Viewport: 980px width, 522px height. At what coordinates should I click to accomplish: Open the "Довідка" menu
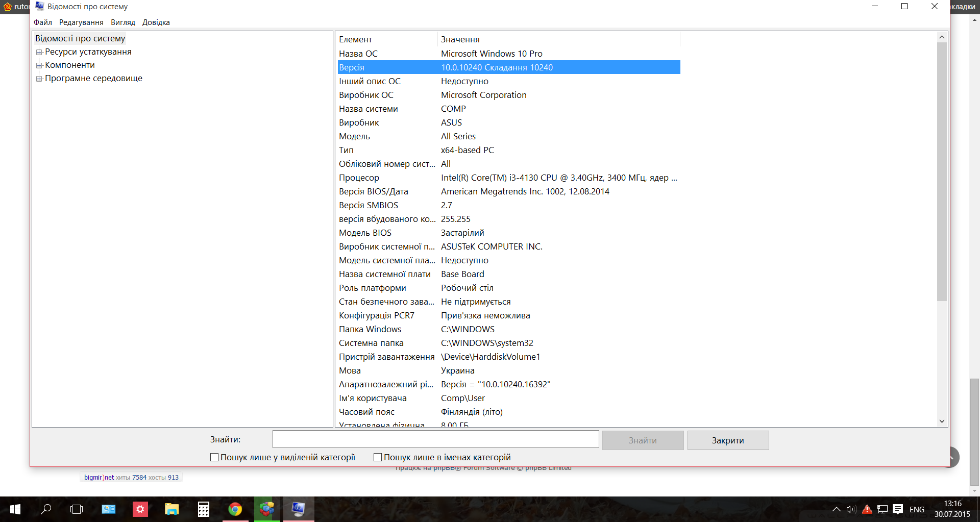pos(156,22)
